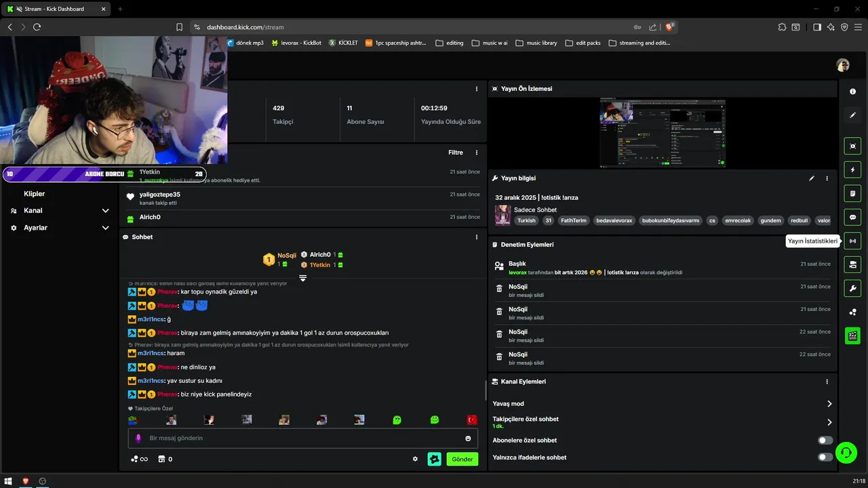The width and height of the screenshot is (868, 488).
Task: Toggle the document stream info widget icon
Action: click(852, 194)
